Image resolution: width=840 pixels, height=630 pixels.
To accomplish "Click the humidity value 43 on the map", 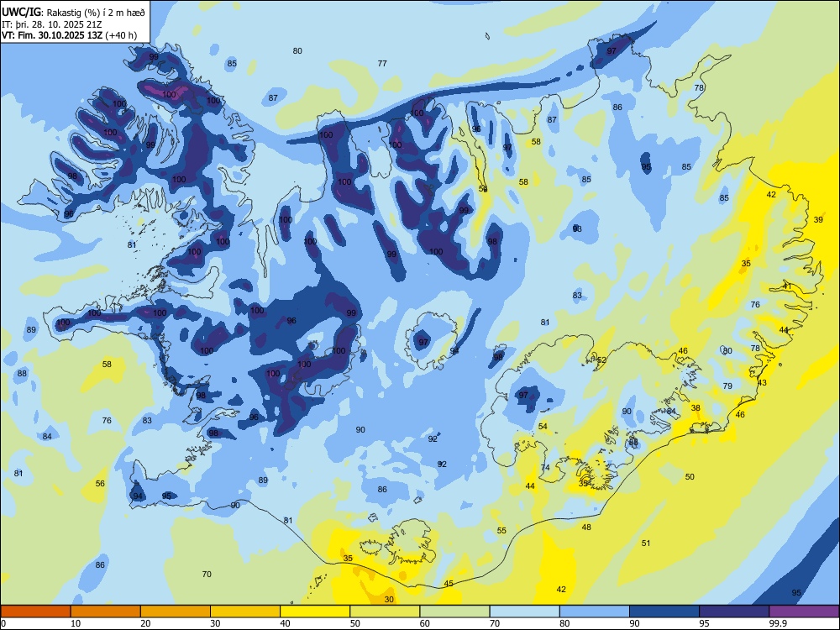I will (763, 382).
